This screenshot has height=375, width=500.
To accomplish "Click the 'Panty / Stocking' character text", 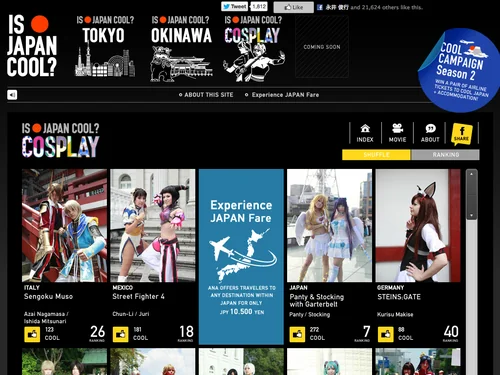I will pos(310,314).
